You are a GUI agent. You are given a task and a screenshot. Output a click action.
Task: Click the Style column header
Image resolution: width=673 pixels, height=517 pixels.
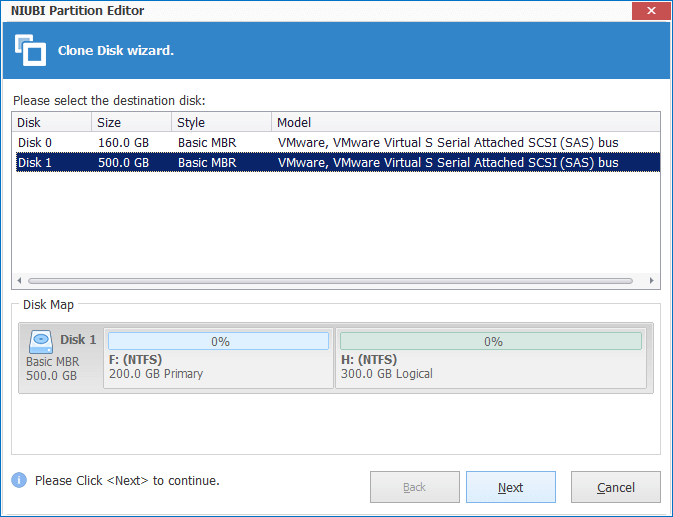[220, 122]
